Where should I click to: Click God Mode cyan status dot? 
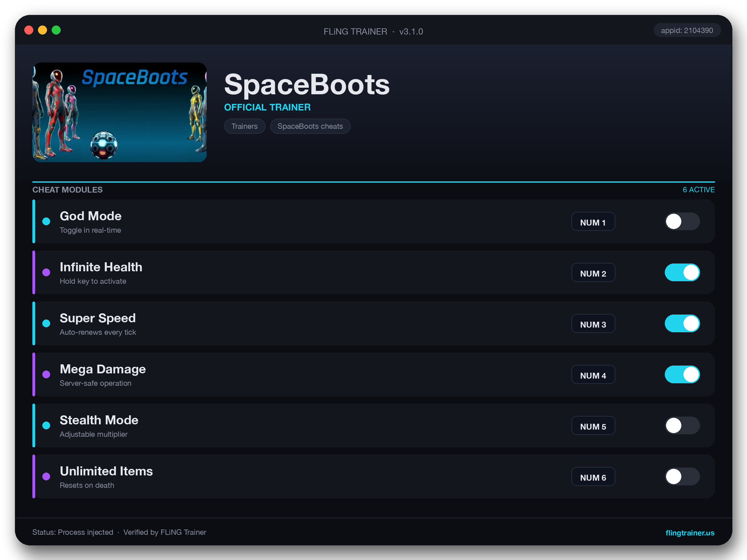tap(46, 222)
